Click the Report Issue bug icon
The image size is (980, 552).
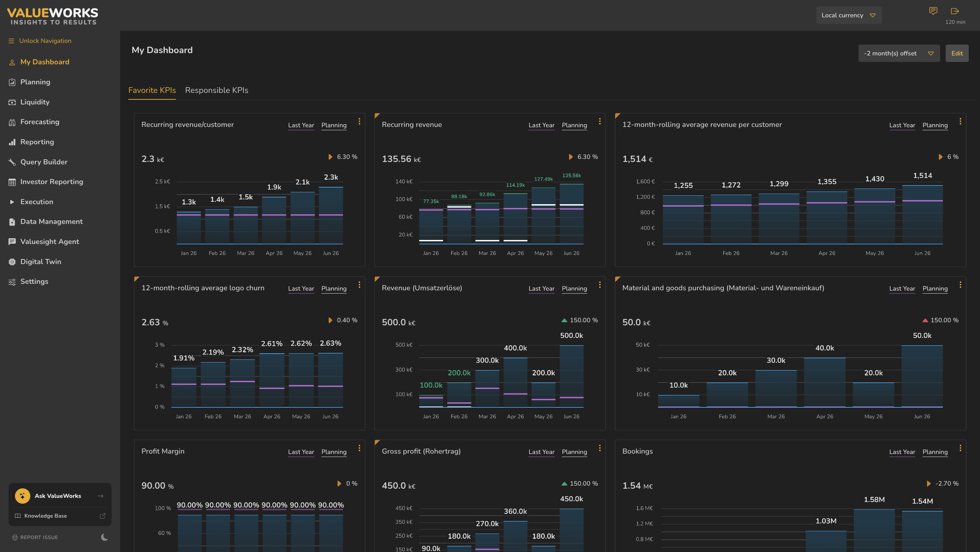click(x=15, y=537)
